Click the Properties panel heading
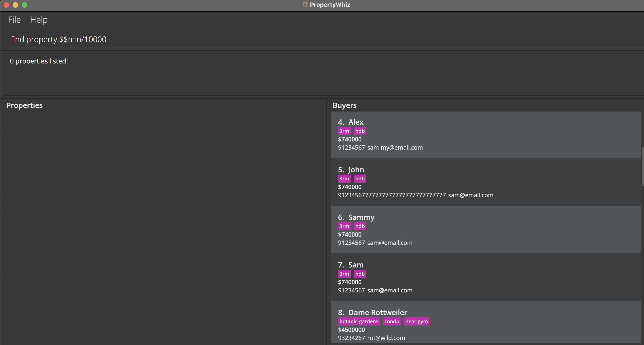This screenshot has height=345, width=644. 24,105
